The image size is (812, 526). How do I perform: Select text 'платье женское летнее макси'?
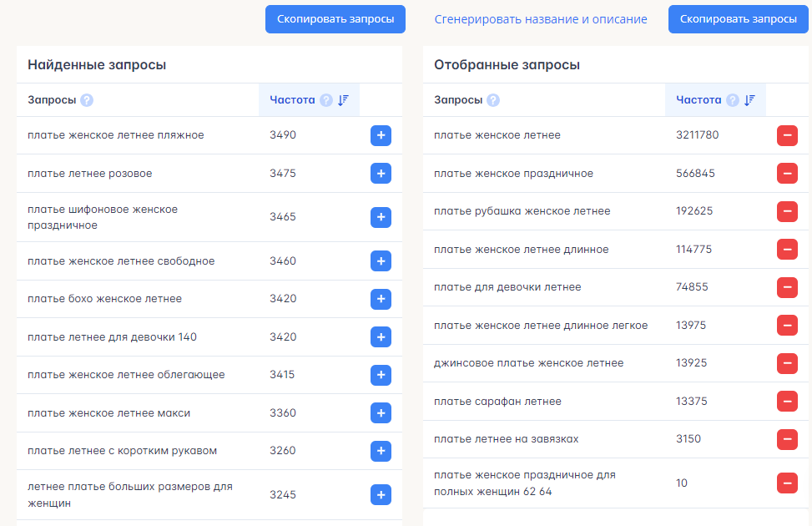108,413
